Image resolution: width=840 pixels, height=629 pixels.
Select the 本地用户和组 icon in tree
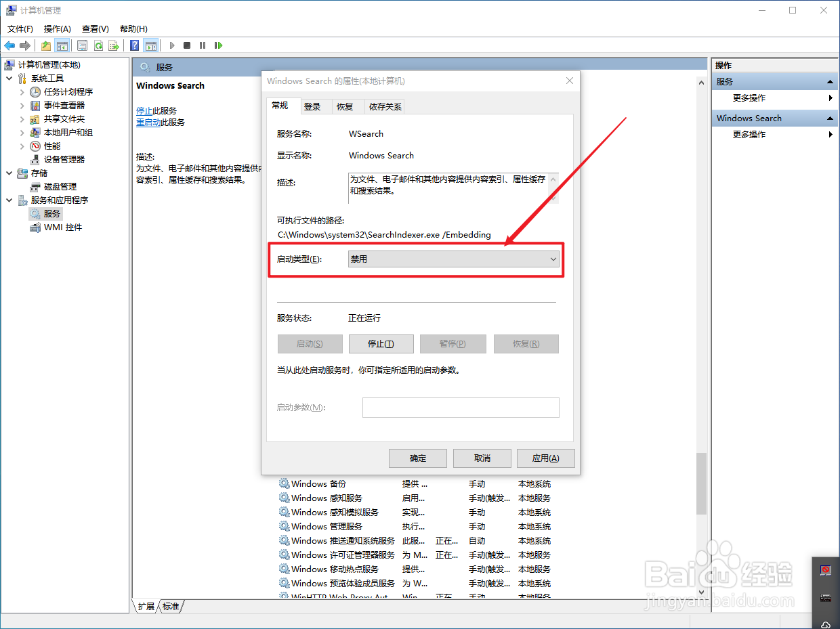pos(35,132)
